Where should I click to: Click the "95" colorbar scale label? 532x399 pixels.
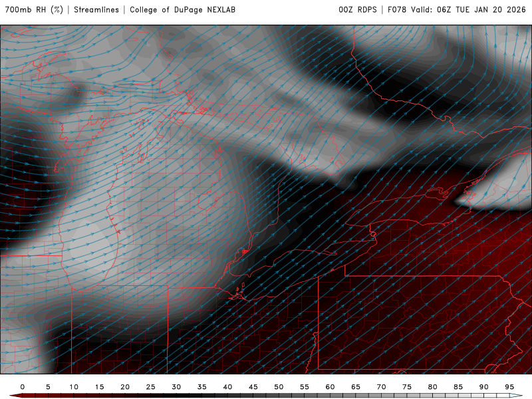(509, 387)
